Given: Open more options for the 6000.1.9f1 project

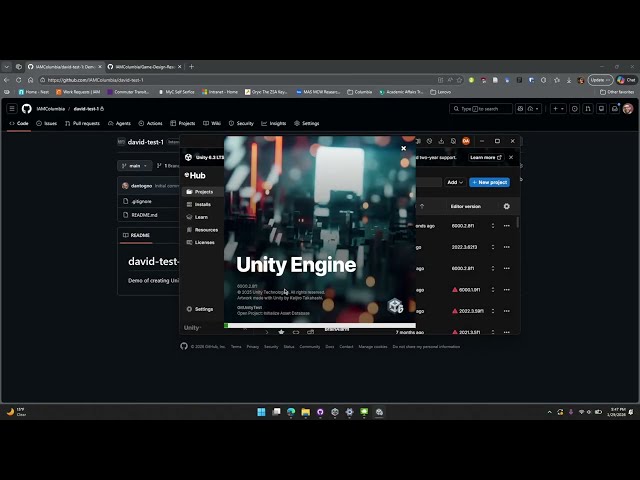Looking at the screenshot, I should point(507,290).
